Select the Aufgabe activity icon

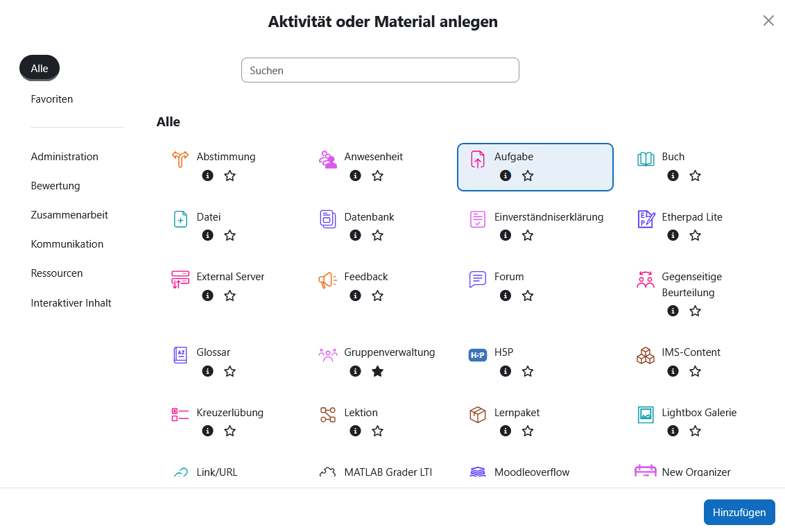tap(477, 159)
